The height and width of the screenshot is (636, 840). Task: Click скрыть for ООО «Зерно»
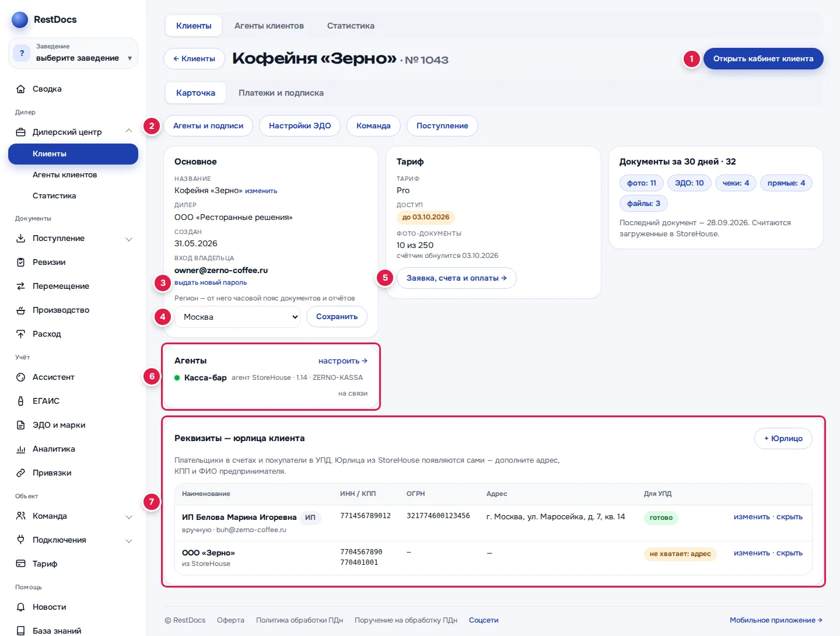pos(789,553)
